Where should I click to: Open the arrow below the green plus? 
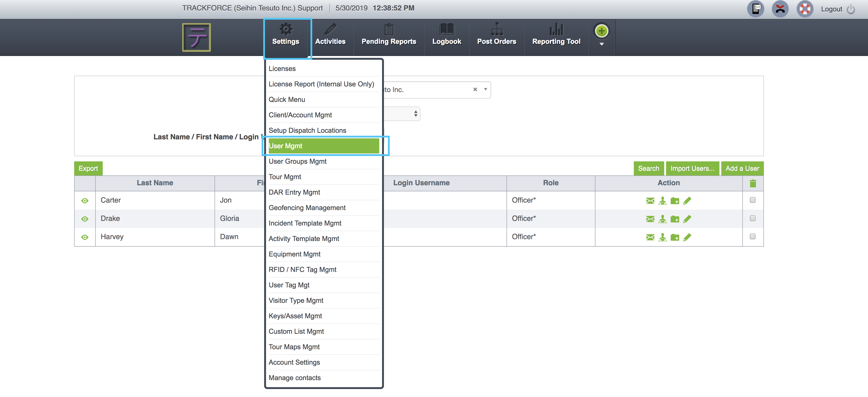[602, 44]
